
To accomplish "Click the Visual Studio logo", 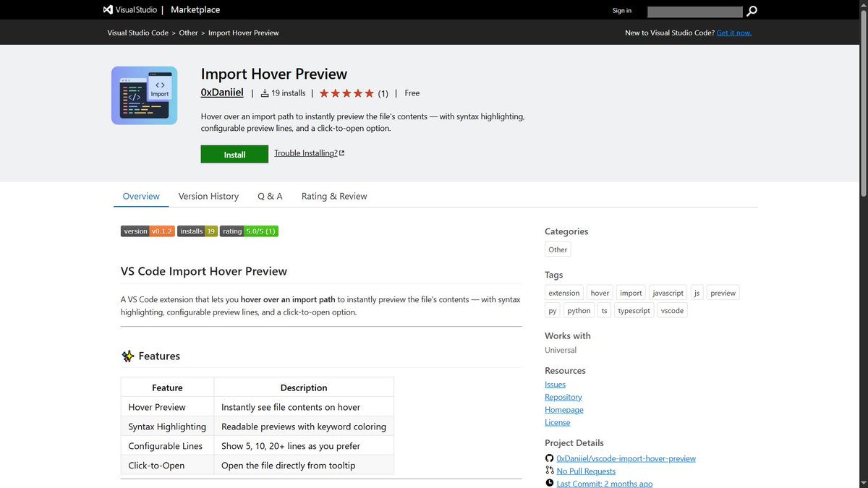I will [129, 10].
